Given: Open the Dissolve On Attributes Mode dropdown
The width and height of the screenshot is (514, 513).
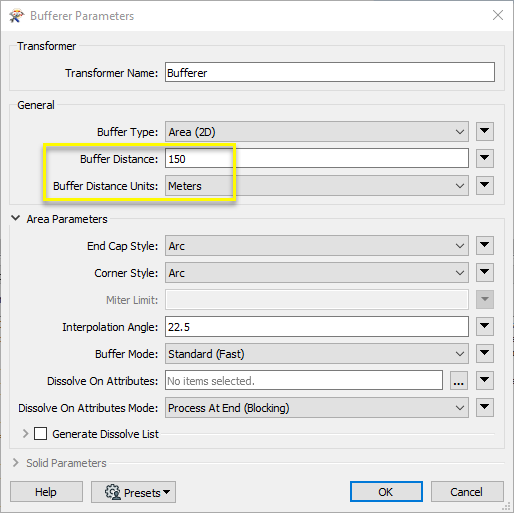Looking at the screenshot, I should click(317, 408).
